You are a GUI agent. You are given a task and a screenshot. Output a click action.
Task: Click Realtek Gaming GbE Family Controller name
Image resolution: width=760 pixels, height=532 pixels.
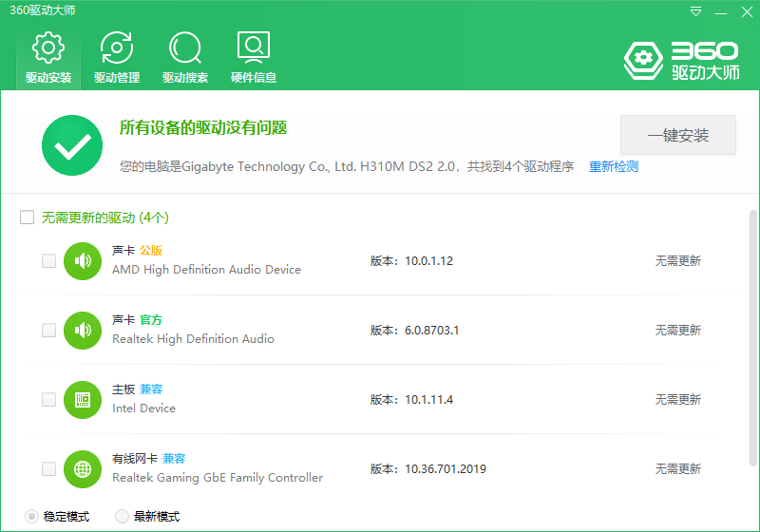pos(218,478)
